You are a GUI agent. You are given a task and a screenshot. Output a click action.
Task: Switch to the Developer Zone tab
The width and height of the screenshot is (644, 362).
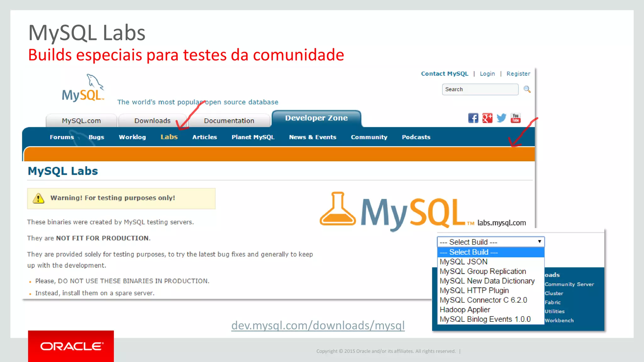coord(316,118)
